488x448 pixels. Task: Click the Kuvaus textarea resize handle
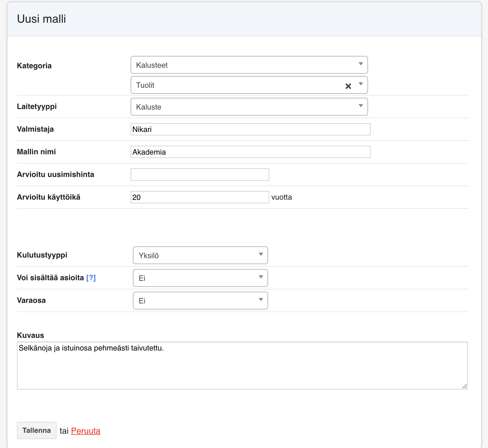click(x=464, y=386)
